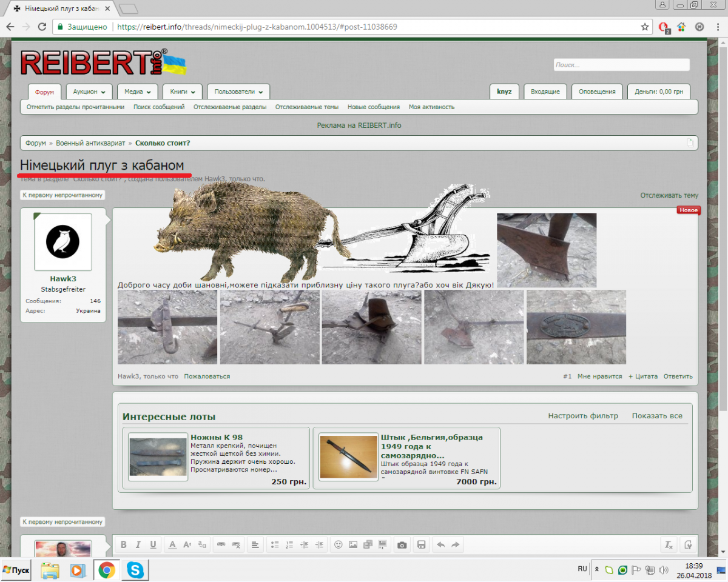Expand the Медиа dropdown menu
This screenshot has width=728, height=582.
137,92
